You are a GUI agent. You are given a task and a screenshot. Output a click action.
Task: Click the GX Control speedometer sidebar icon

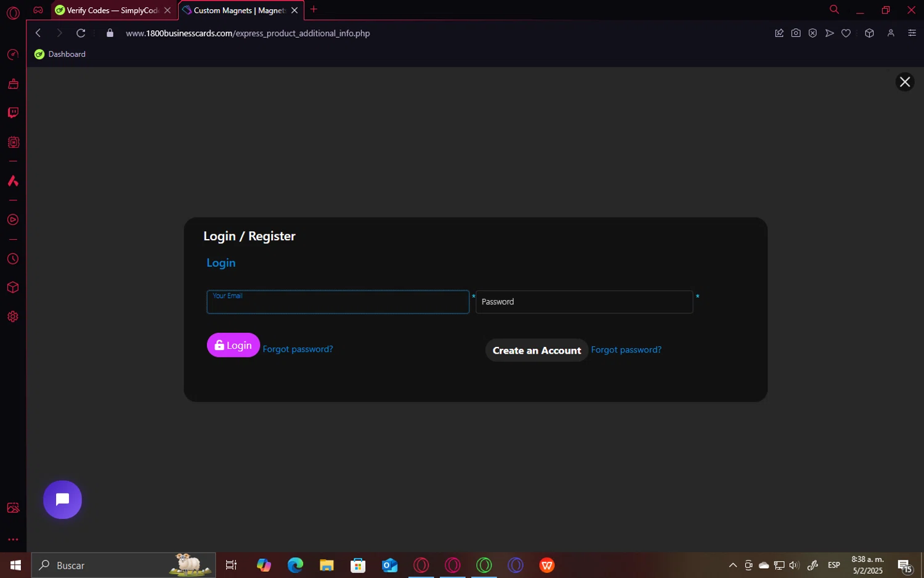(13, 55)
